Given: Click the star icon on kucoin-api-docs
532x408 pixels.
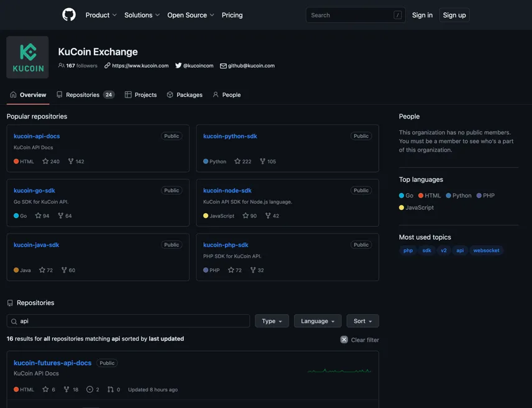Looking at the screenshot, I should coord(45,161).
